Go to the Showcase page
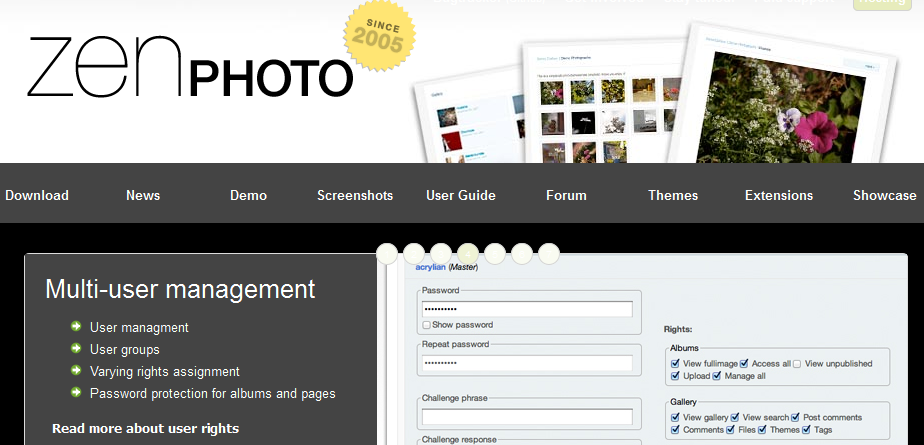Image resolution: width=924 pixels, height=445 pixels. [x=885, y=195]
